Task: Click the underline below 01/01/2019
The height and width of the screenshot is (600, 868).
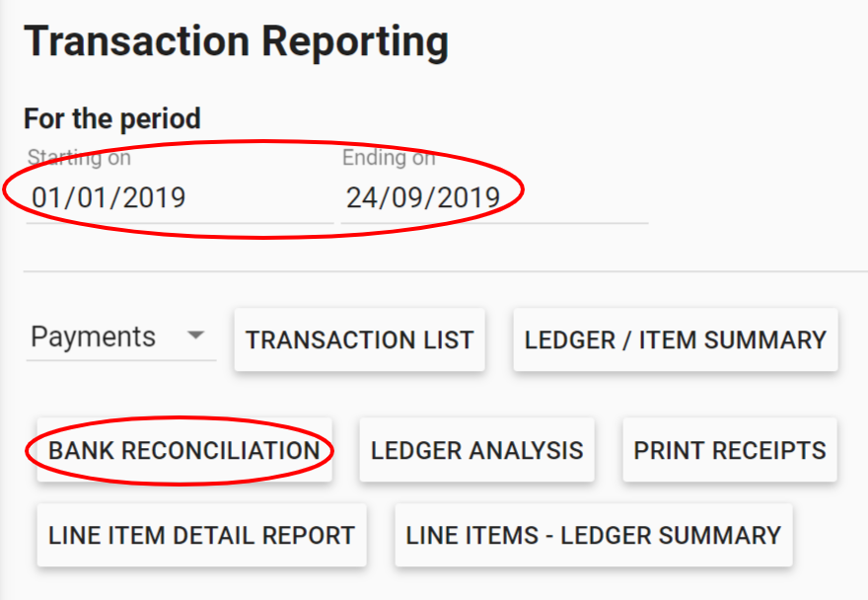Action: [180, 224]
